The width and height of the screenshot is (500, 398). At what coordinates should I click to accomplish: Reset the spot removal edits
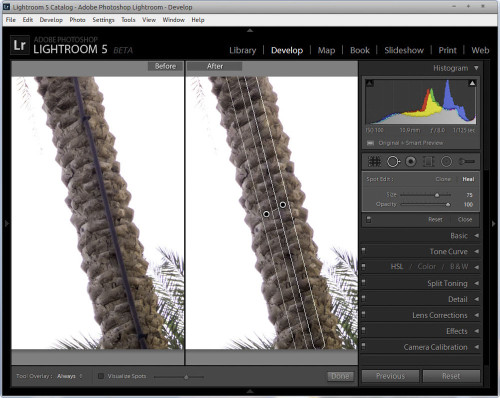tap(435, 220)
